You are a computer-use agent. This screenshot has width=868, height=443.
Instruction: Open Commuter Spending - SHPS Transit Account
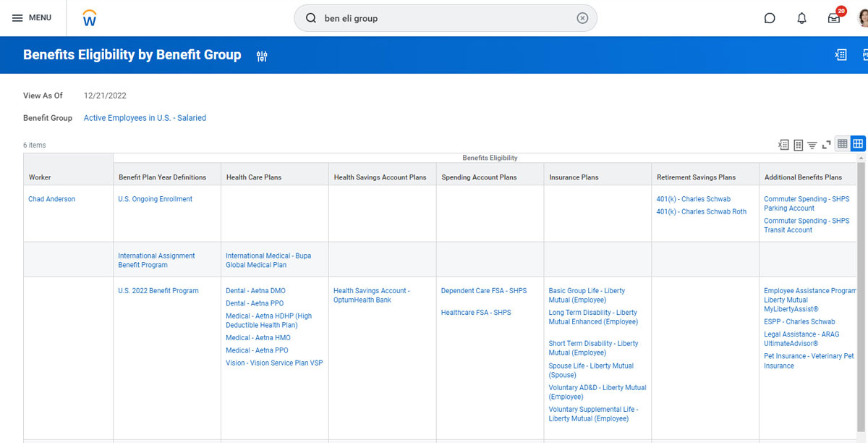pyautogui.click(x=807, y=225)
